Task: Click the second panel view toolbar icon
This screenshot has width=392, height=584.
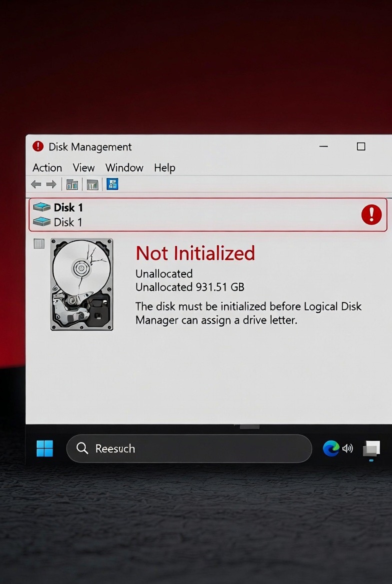Action: click(x=92, y=184)
